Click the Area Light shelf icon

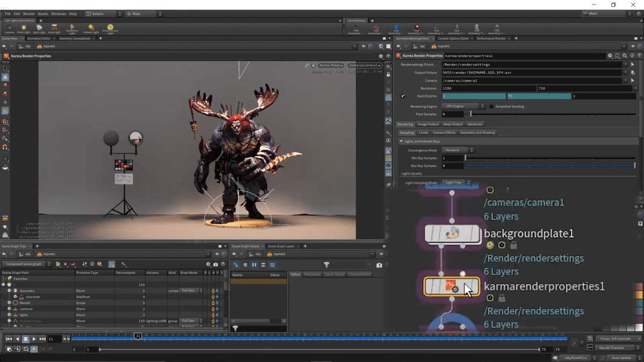(54, 28)
